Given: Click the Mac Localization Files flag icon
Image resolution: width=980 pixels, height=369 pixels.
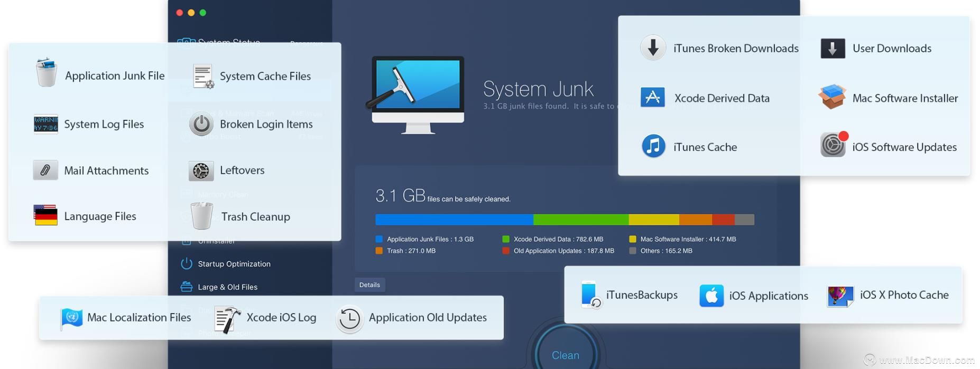Looking at the screenshot, I should tap(71, 318).
